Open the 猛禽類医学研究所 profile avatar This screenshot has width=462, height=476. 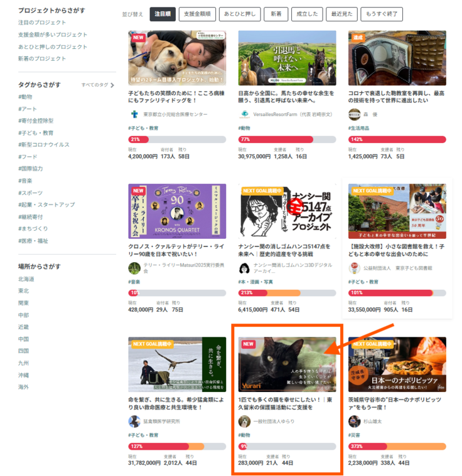click(134, 421)
